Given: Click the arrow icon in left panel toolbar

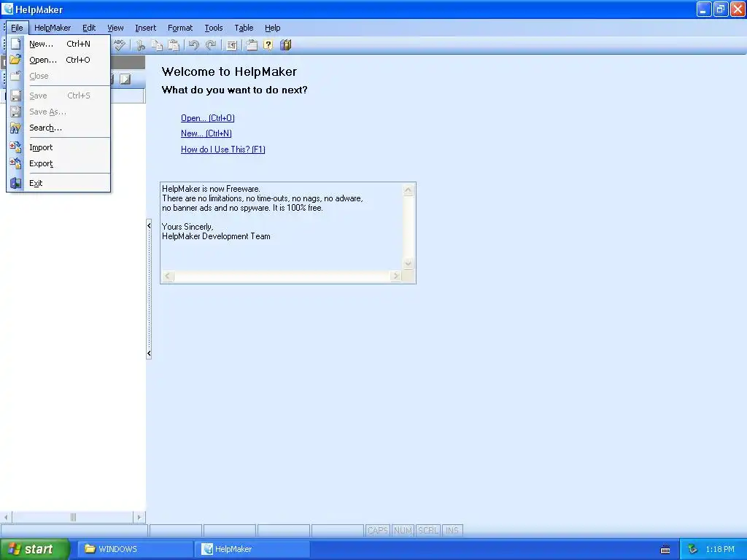Looking at the screenshot, I should [125, 79].
